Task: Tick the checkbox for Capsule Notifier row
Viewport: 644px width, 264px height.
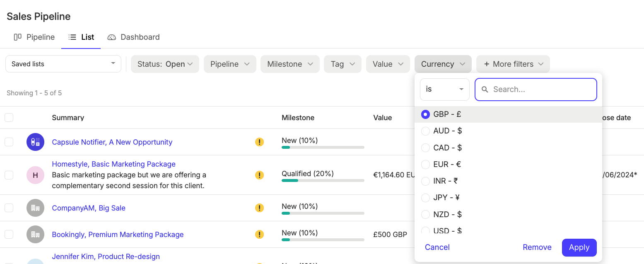Action: click(x=9, y=142)
